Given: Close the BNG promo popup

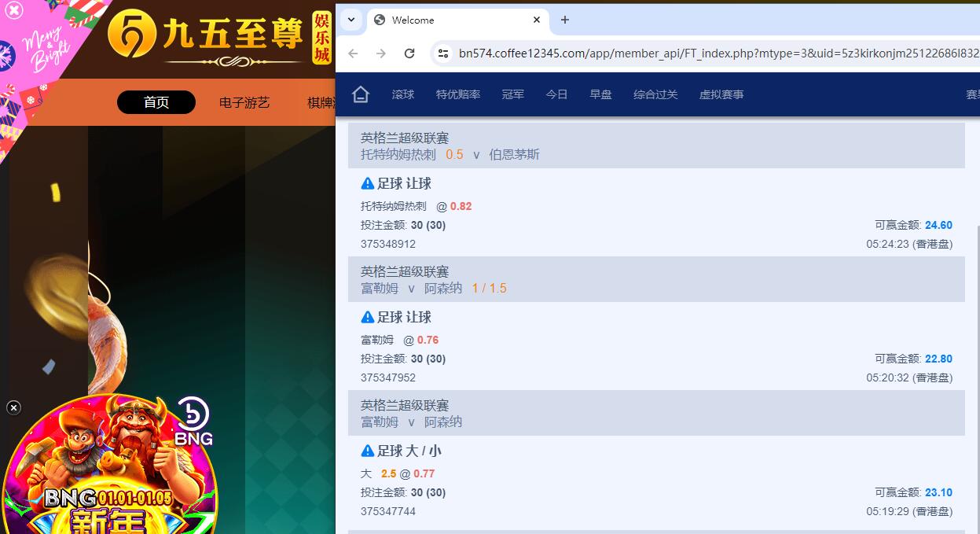Looking at the screenshot, I should pos(13,407).
